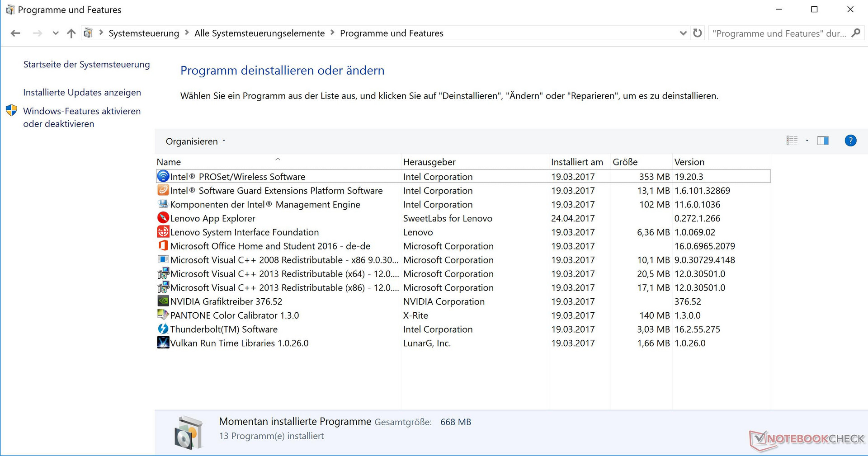Toggle the preview pane icon

[822, 141]
